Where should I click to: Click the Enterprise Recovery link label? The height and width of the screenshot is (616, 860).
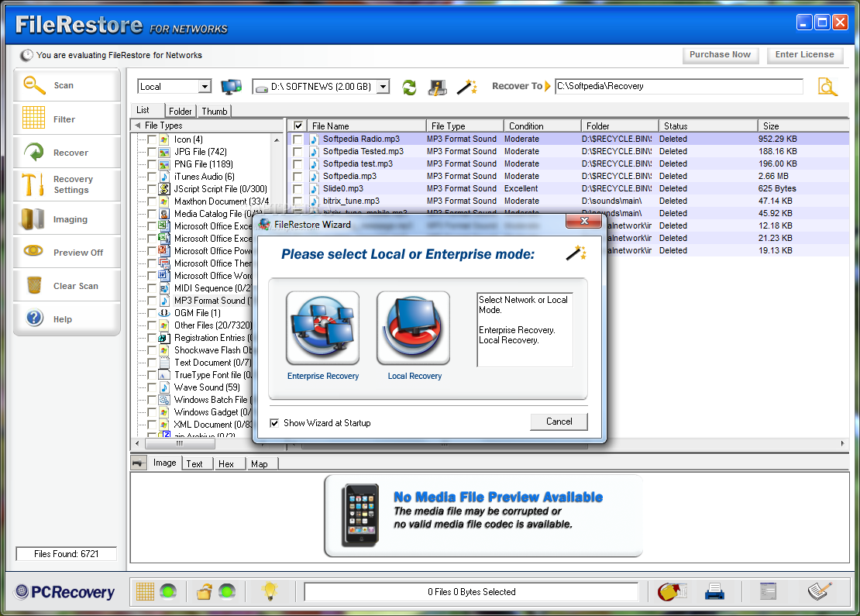click(x=323, y=377)
